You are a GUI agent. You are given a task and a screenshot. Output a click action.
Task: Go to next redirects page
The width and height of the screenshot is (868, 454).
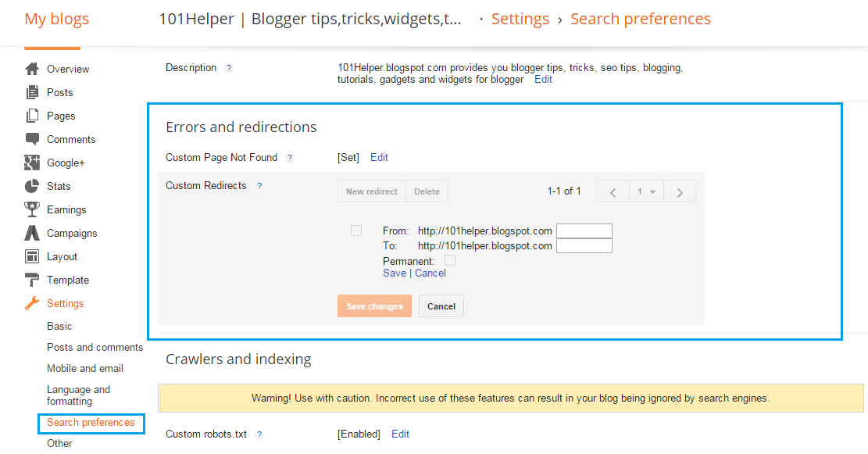[680, 191]
